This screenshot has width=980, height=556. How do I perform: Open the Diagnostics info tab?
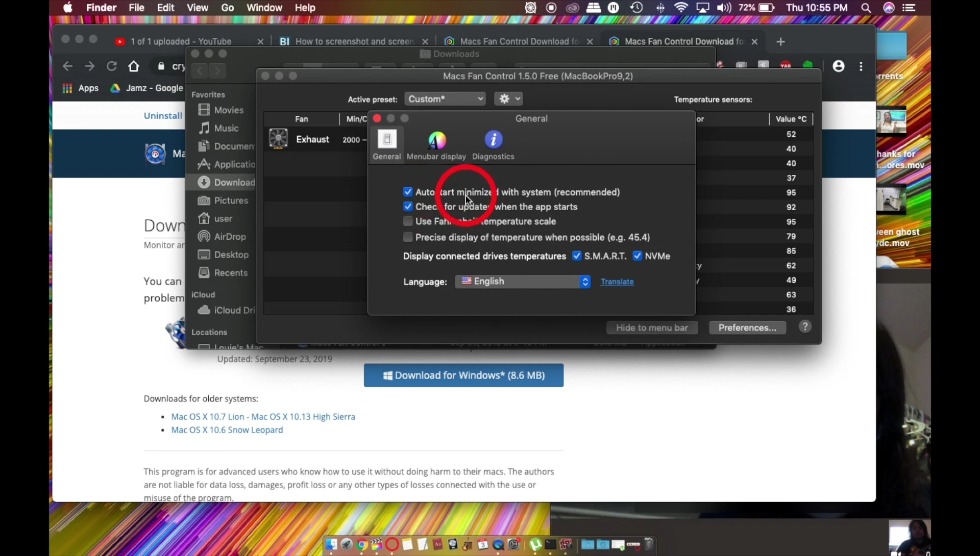[493, 145]
